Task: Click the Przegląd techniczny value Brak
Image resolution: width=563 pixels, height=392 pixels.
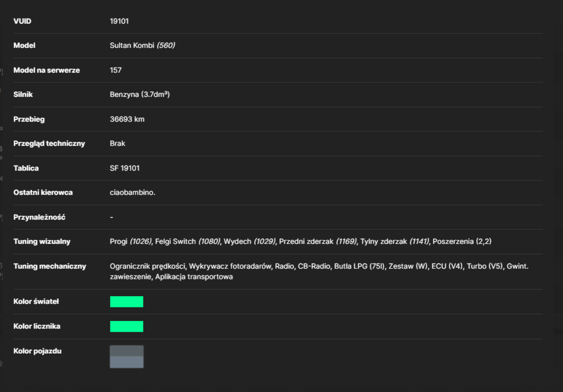Action: coord(118,144)
